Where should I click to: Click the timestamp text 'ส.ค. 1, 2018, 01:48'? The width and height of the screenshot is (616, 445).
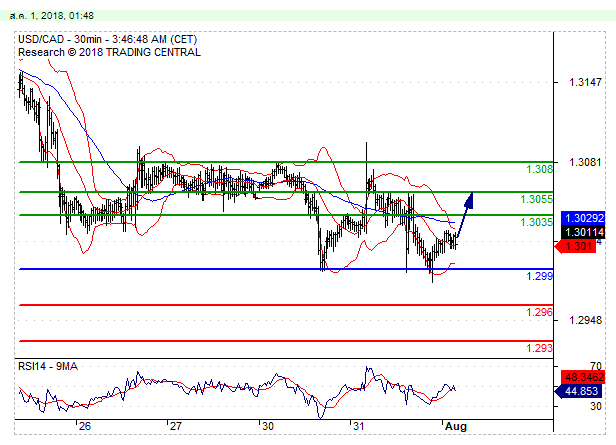[51, 16]
